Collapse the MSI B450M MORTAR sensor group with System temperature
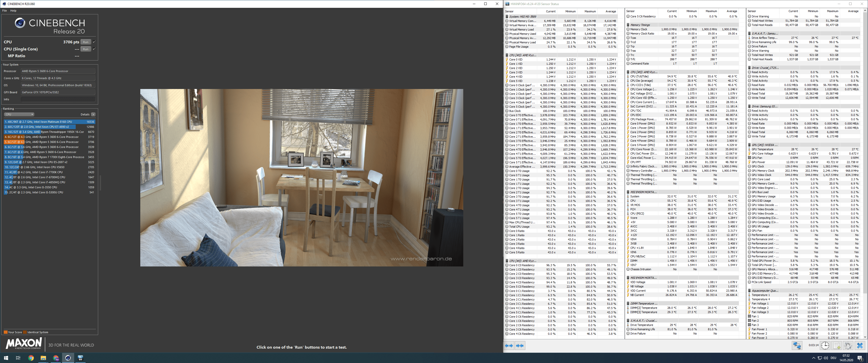The image size is (868, 363). pyautogui.click(x=628, y=192)
